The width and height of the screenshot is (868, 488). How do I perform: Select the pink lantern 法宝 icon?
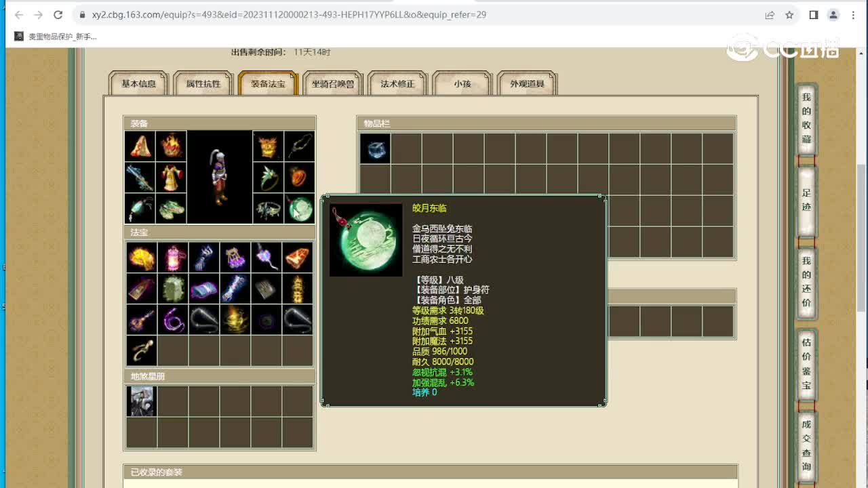pyautogui.click(x=173, y=258)
